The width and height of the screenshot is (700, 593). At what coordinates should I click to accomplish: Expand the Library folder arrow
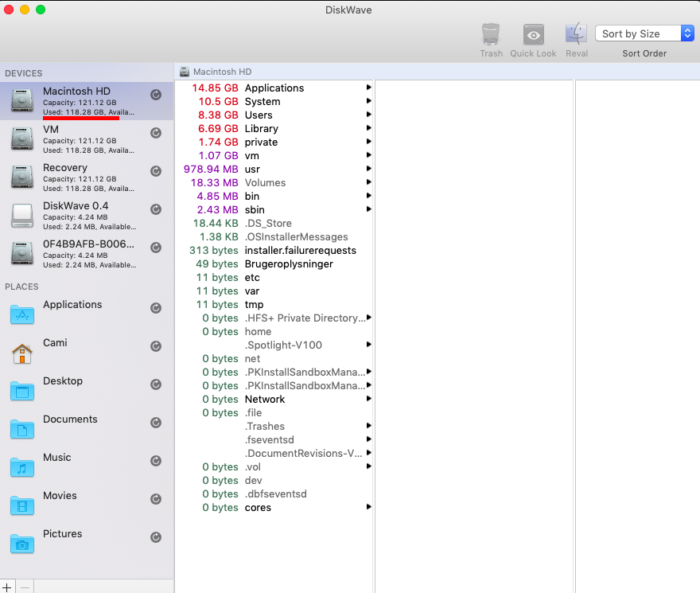coord(369,128)
